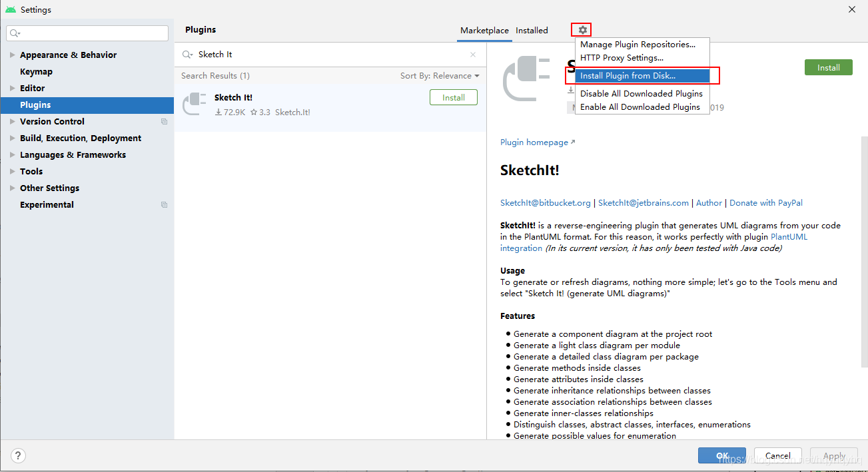Open the PlantUML integration link
This screenshot has width=868, height=472.
[x=789, y=237]
